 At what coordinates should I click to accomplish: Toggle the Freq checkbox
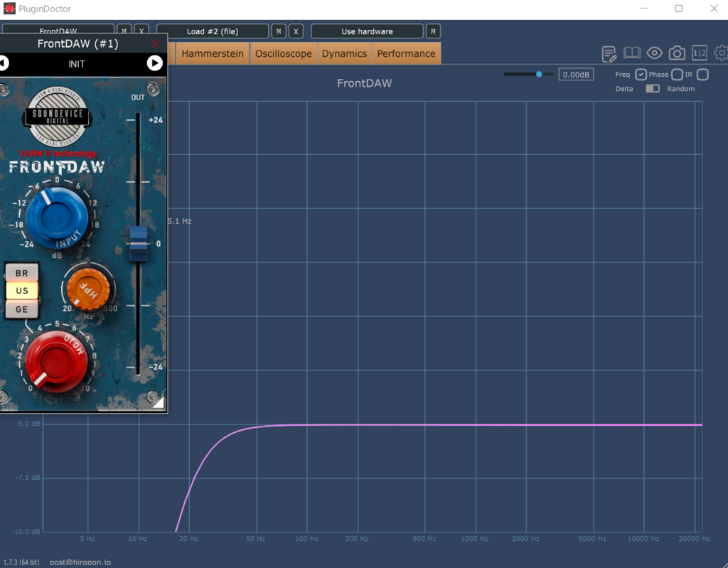641,75
